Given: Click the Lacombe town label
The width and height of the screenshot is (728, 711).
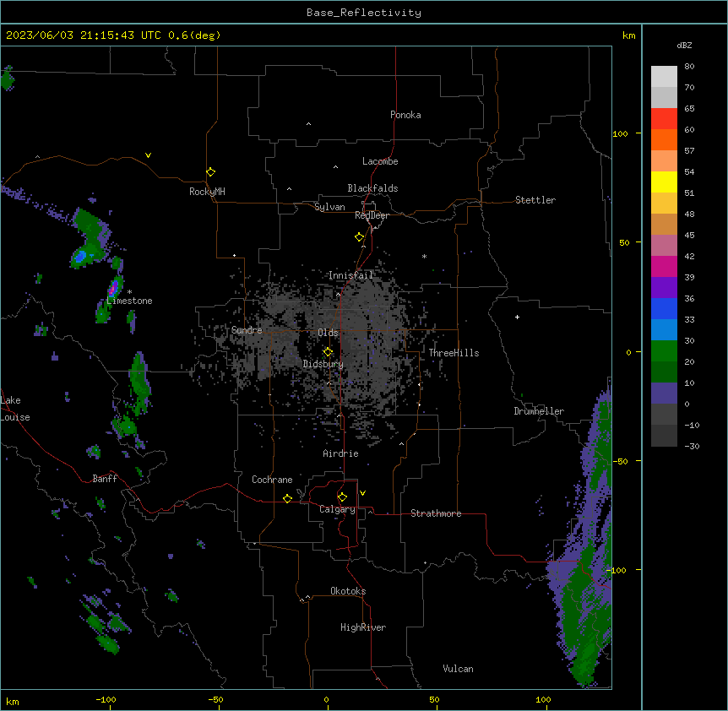Looking at the screenshot, I should [x=380, y=161].
